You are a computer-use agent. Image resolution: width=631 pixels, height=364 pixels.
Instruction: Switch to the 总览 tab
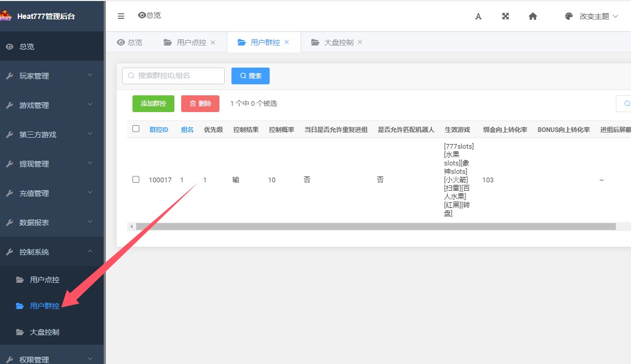pyautogui.click(x=129, y=42)
